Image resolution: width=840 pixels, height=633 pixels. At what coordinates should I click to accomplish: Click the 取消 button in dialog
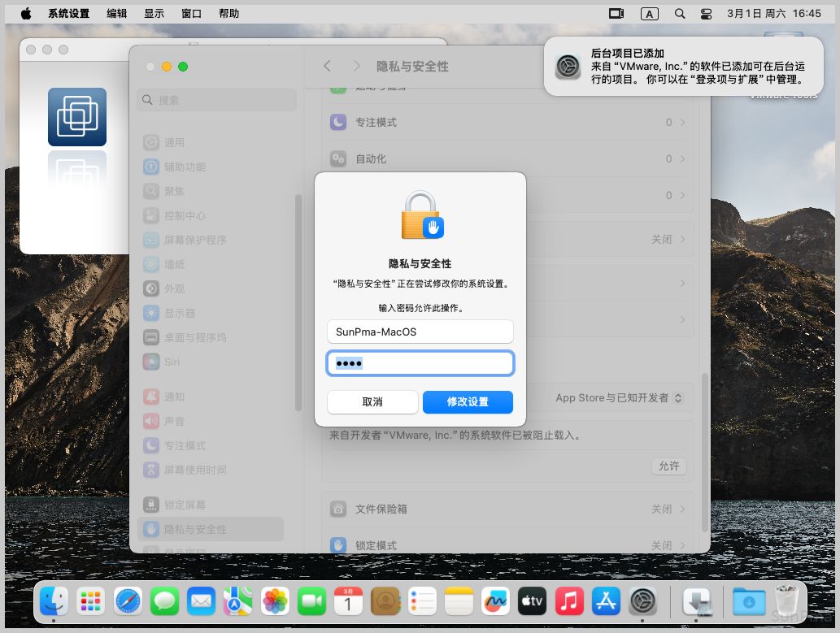point(372,402)
